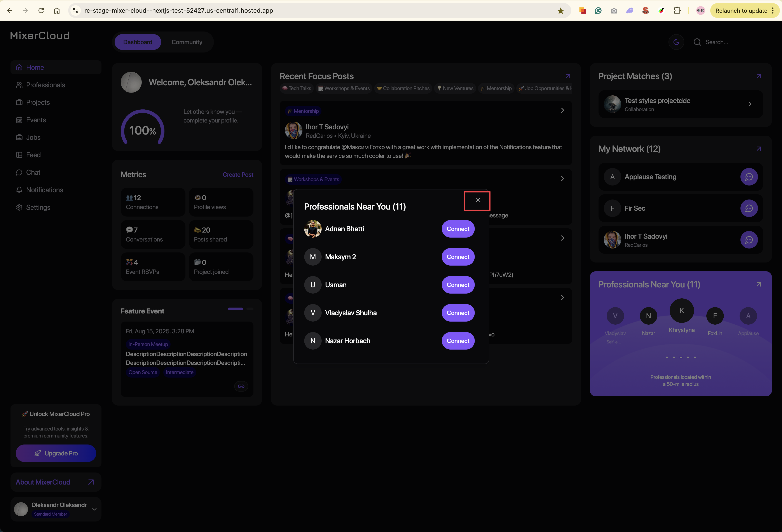This screenshot has height=532, width=782.
Task: Switch to second Feature Event slide indicator
Action: [x=250, y=309]
